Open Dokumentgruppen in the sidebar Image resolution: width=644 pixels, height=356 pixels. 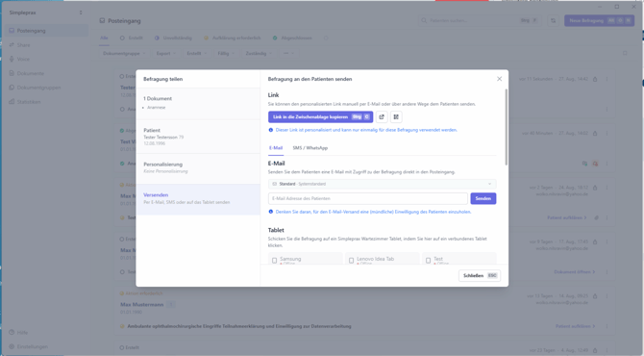click(46, 88)
